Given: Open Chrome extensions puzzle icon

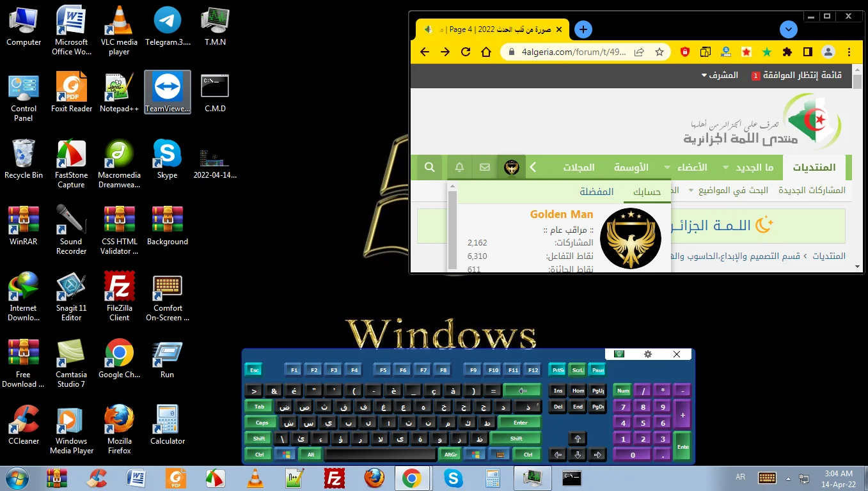Looking at the screenshot, I should [787, 52].
